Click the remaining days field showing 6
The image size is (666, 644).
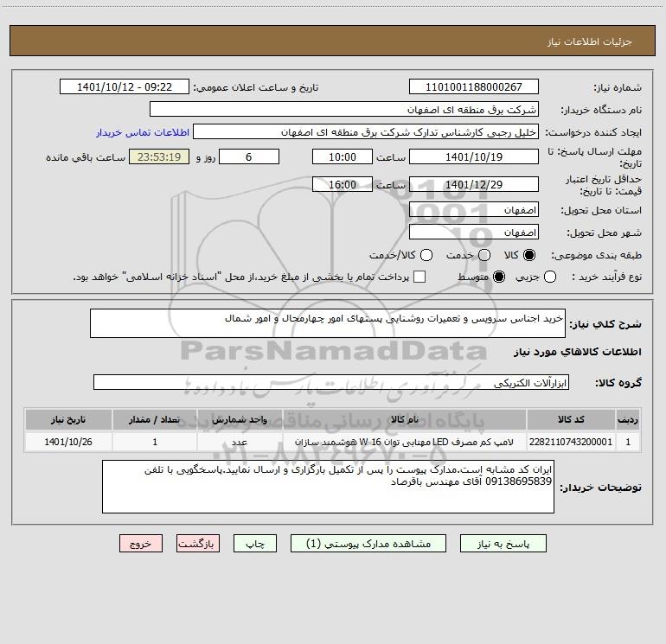point(249,156)
